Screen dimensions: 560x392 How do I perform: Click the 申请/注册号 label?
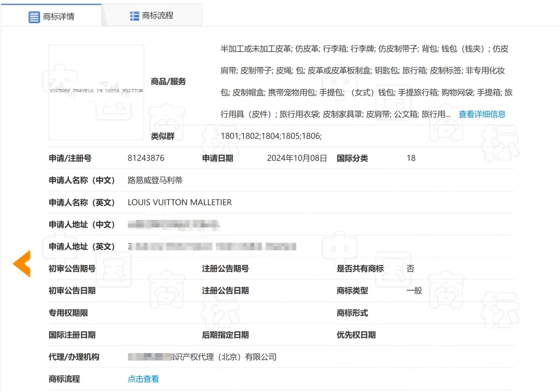coord(70,158)
